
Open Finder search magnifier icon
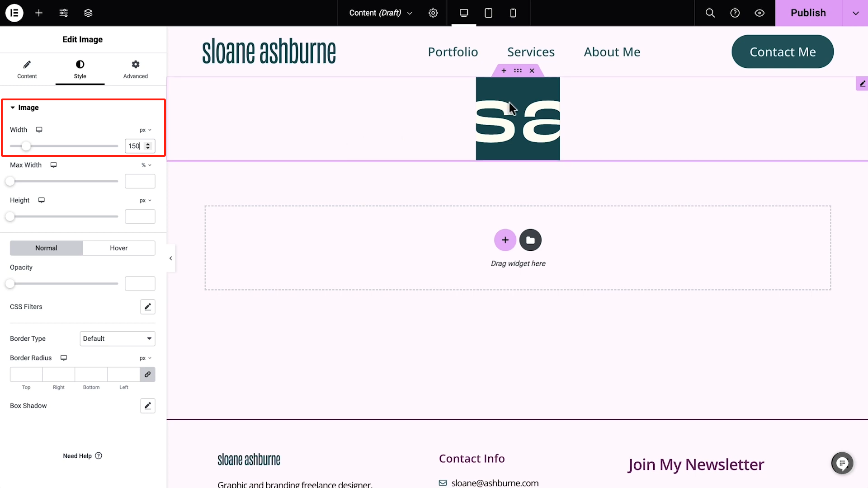[710, 13]
